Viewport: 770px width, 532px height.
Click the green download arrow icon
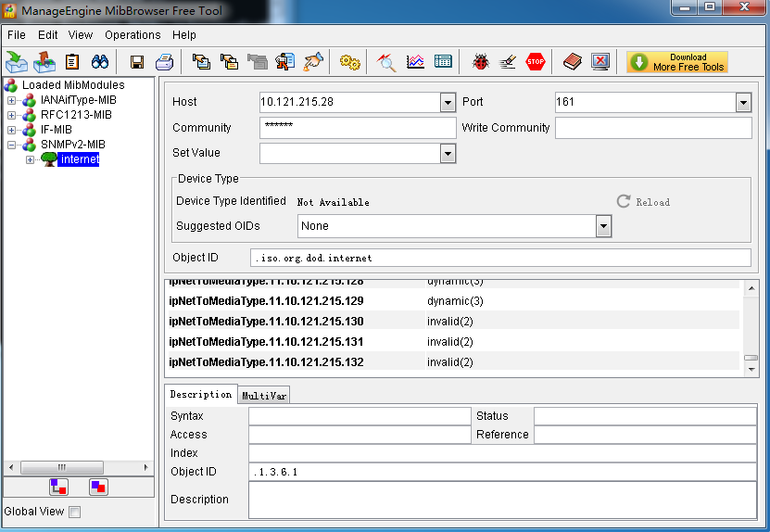tap(638, 62)
